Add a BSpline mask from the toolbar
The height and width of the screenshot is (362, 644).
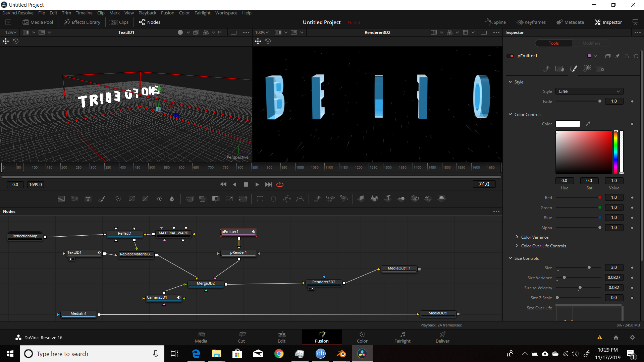click(300, 199)
